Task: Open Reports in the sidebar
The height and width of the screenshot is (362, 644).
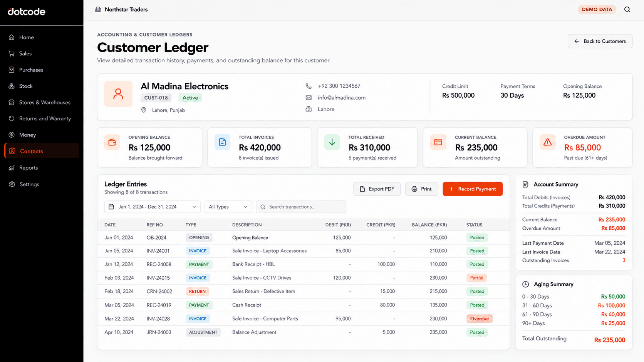Action: pyautogui.click(x=42, y=168)
